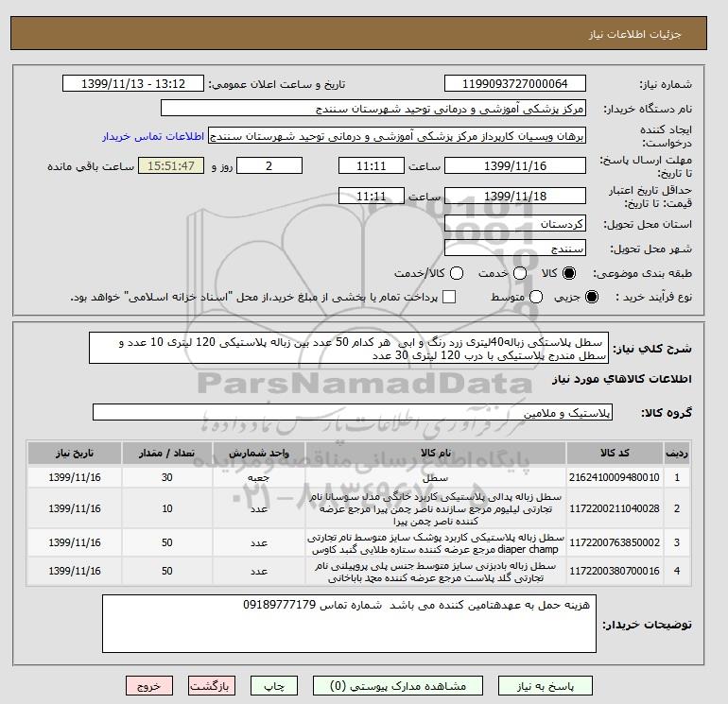The width and height of the screenshot is (728, 704).
Task: Click the پاسخ به نیاز button
Action: tap(546, 685)
